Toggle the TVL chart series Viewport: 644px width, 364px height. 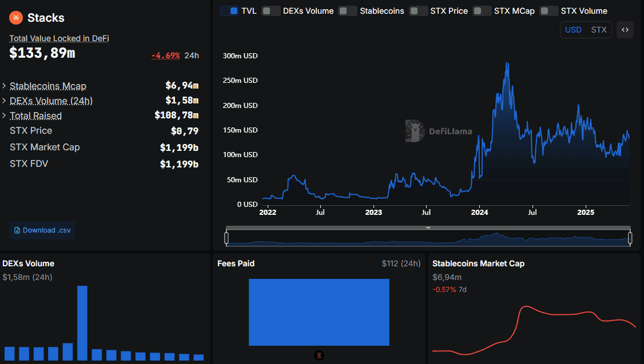pos(229,11)
